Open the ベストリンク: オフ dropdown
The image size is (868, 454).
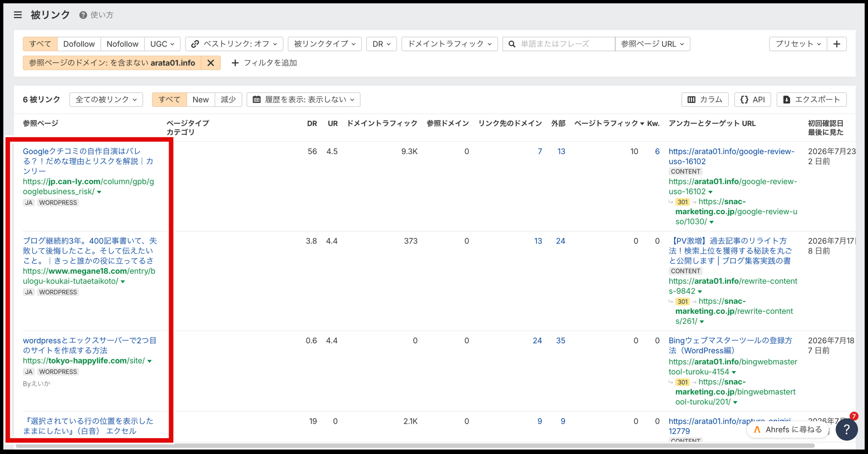(x=234, y=44)
